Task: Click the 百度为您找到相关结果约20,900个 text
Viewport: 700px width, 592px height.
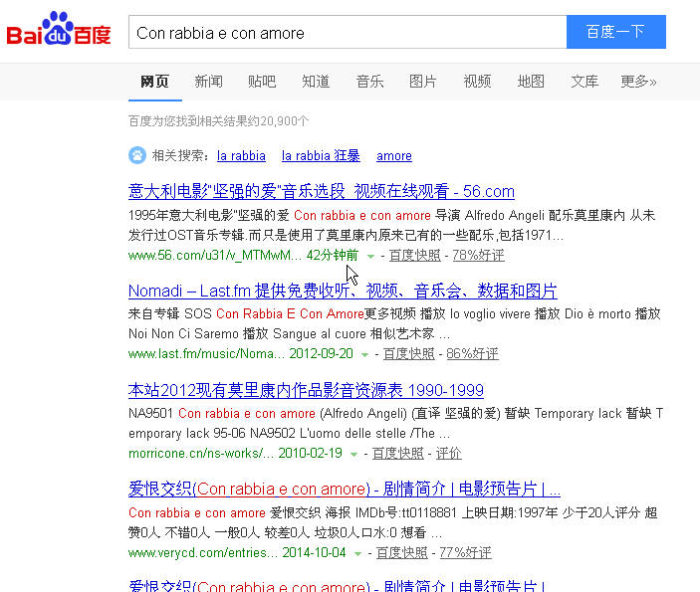Action: point(218,121)
